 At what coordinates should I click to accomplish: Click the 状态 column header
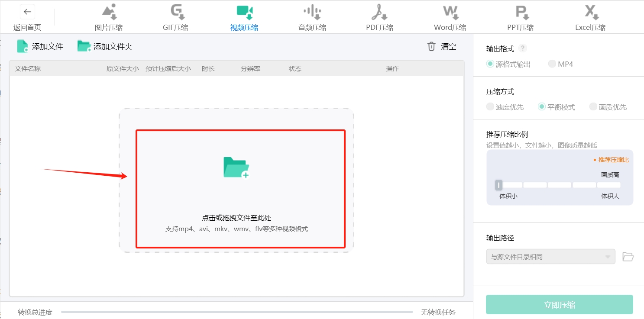point(295,69)
